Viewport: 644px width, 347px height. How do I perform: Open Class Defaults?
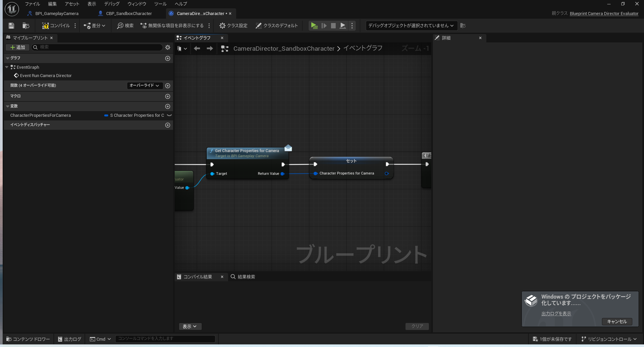pyautogui.click(x=277, y=26)
